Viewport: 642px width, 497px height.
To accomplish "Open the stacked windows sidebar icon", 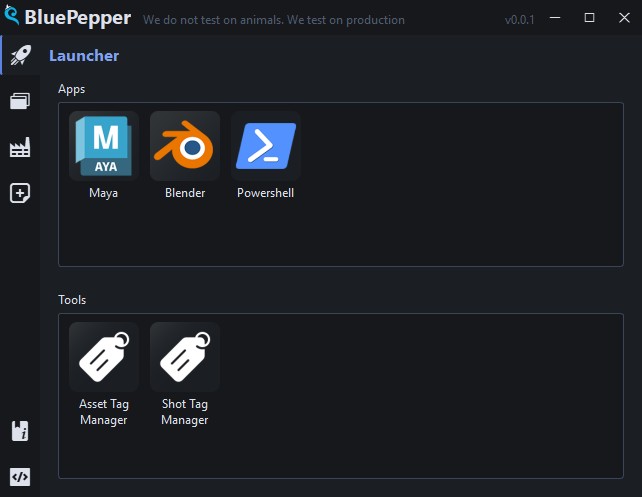I will pos(20,101).
